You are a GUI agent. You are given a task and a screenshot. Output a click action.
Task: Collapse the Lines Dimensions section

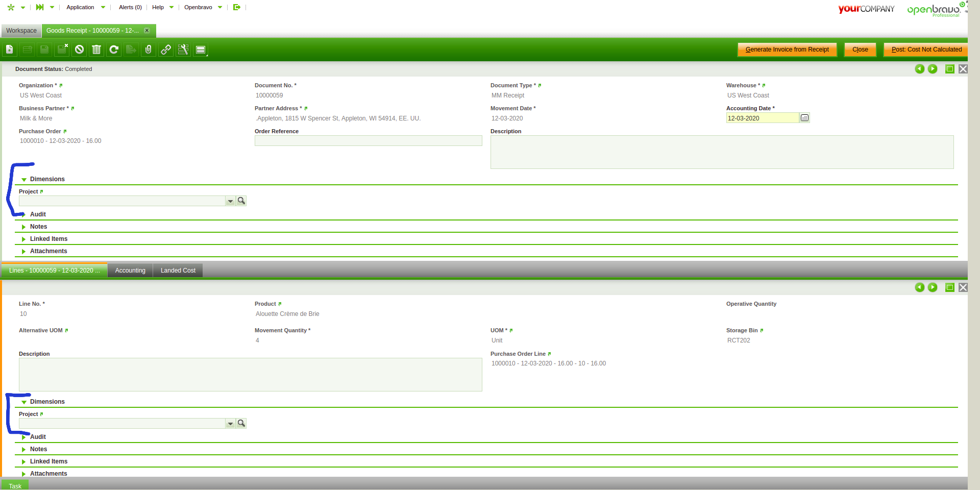point(24,402)
